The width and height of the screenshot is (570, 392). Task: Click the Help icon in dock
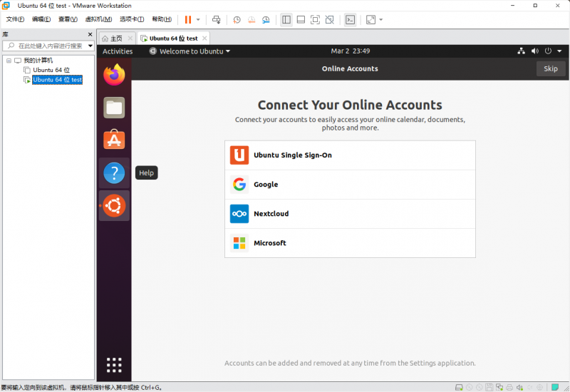[114, 172]
